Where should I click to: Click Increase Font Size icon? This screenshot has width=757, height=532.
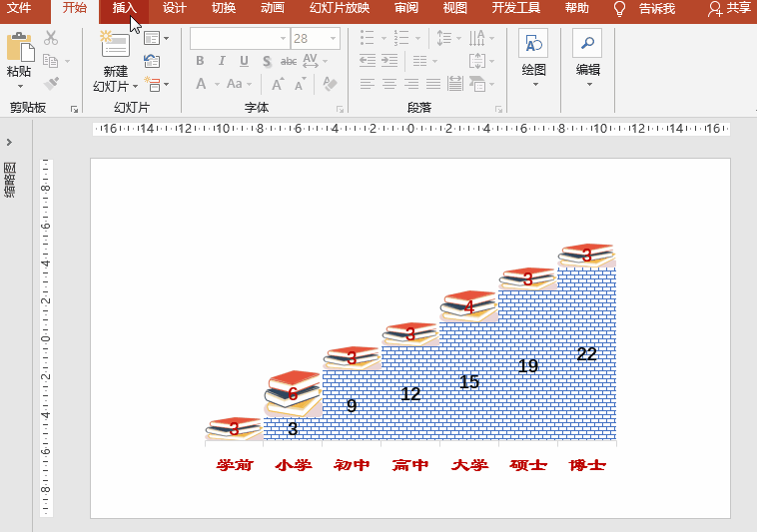click(278, 84)
